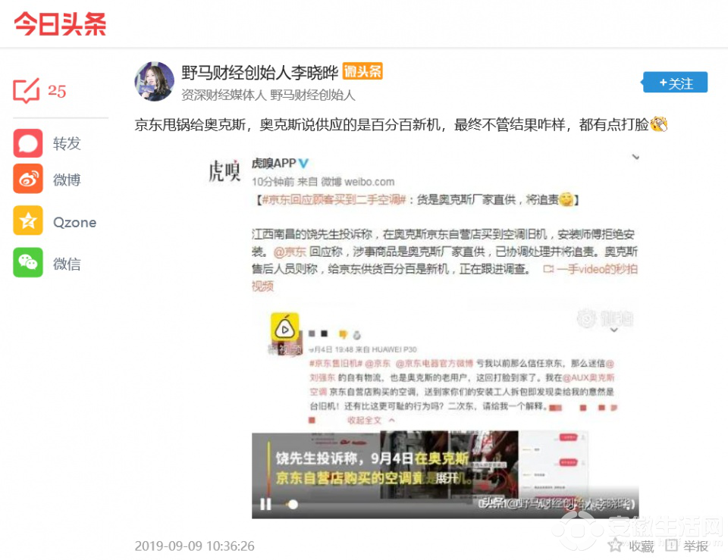This screenshot has height=560, width=728.
Task: Click the red 转发 share icon
Action: (28, 143)
